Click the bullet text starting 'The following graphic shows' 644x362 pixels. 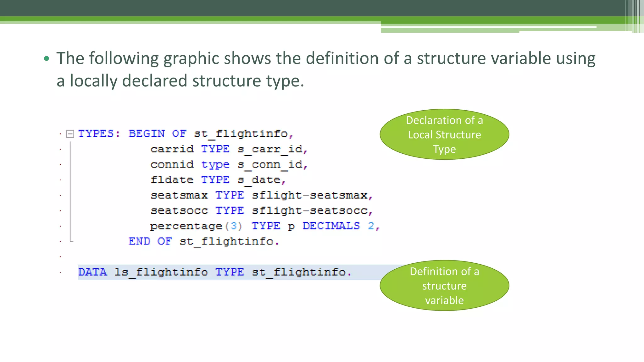tap(326, 69)
